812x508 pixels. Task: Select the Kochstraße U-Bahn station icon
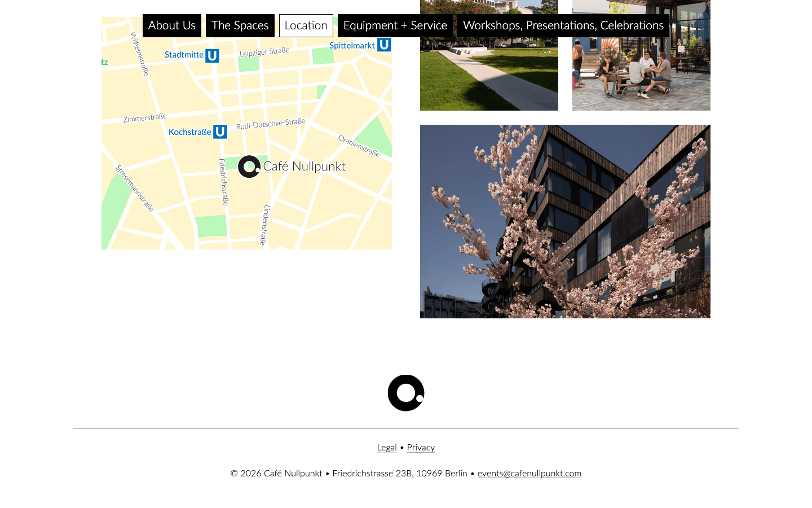click(x=220, y=132)
